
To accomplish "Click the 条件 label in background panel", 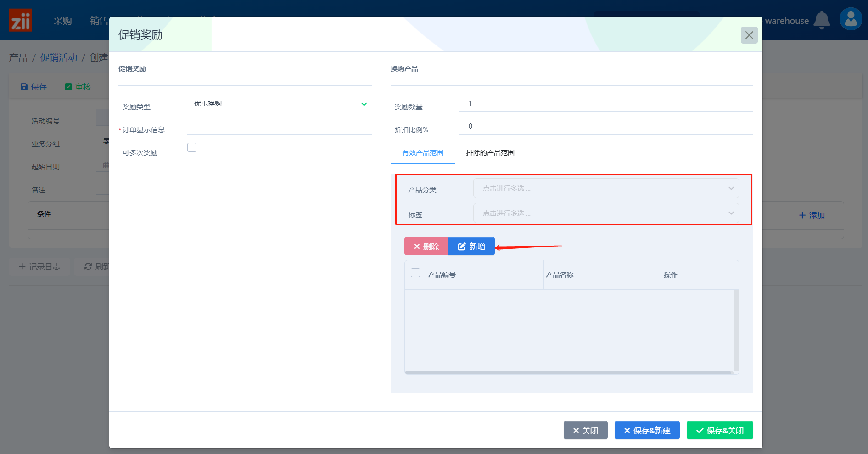I will [x=44, y=214].
